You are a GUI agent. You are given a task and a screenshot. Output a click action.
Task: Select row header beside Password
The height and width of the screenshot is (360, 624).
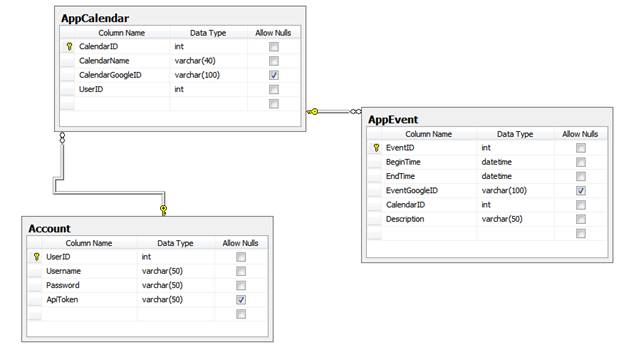click(x=35, y=286)
